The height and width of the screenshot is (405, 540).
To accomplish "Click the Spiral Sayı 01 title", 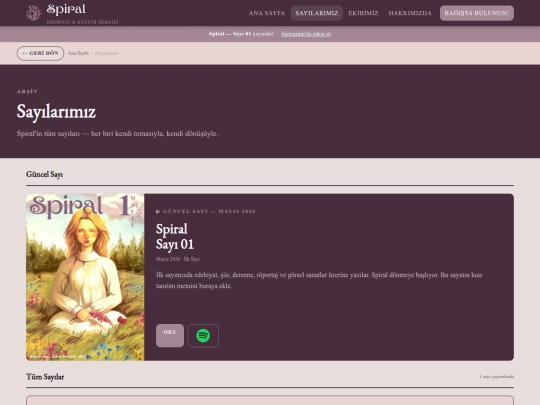I will point(175,237).
